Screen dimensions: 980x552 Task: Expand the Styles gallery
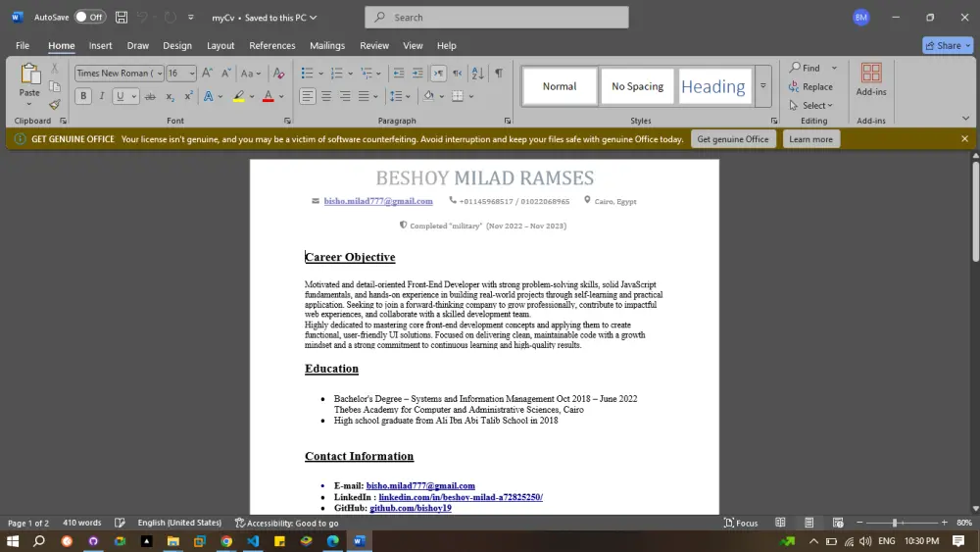tap(763, 86)
